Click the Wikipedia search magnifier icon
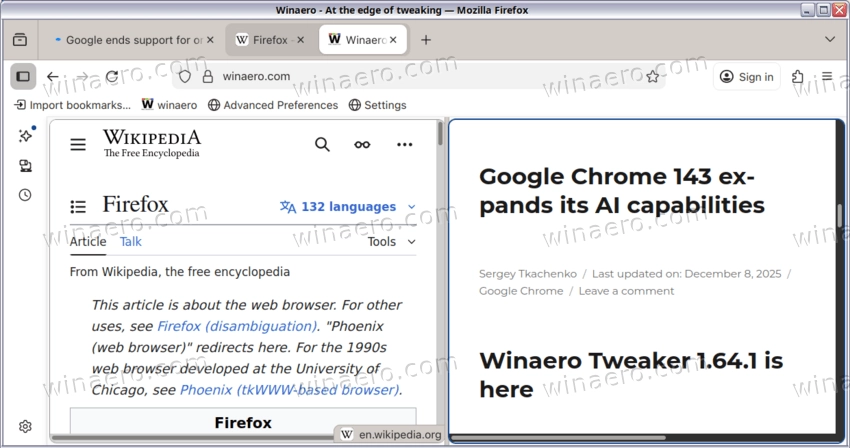 [322, 144]
